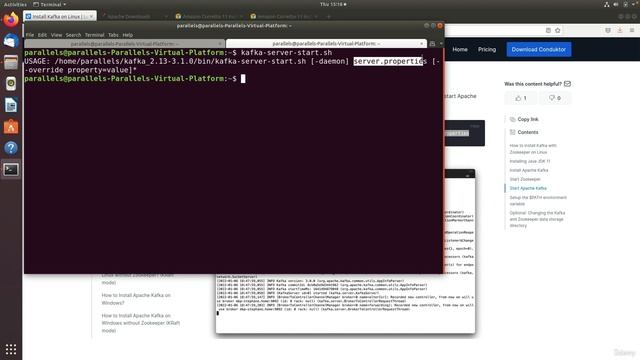
Task: Open the terminal Edit menu
Action: [x=42, y=35]
